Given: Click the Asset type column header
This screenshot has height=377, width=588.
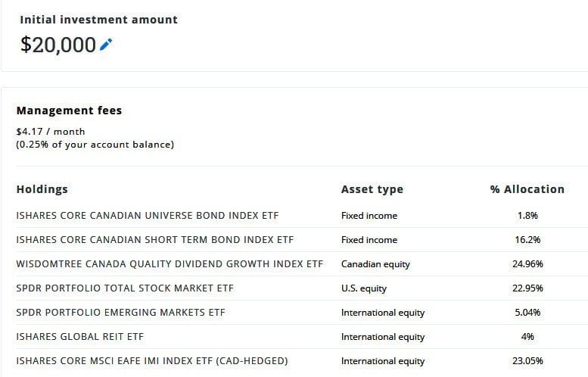Looking at the screenshot, I should point(372,189).
